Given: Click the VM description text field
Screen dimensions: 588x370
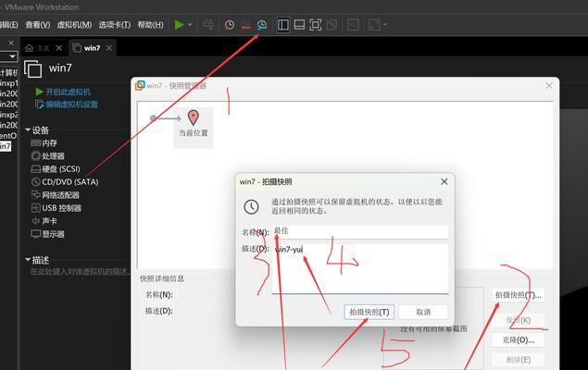Looking at the screenshot, I should tap(81, 271).
